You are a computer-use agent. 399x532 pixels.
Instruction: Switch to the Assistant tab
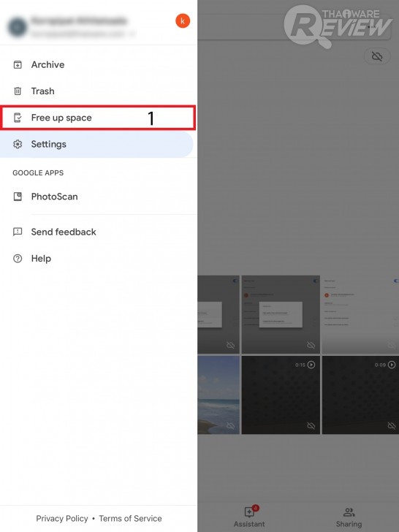point(249,517)
